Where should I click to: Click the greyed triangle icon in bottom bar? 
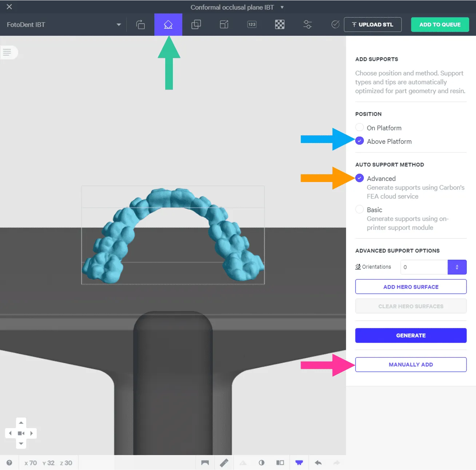(x=243, y=463)
